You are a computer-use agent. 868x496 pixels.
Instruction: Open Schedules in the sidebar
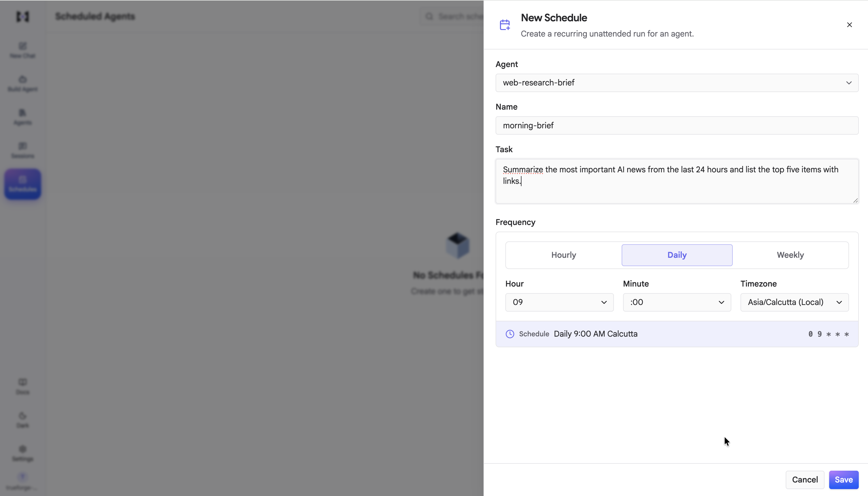click(x=22, y=184)
